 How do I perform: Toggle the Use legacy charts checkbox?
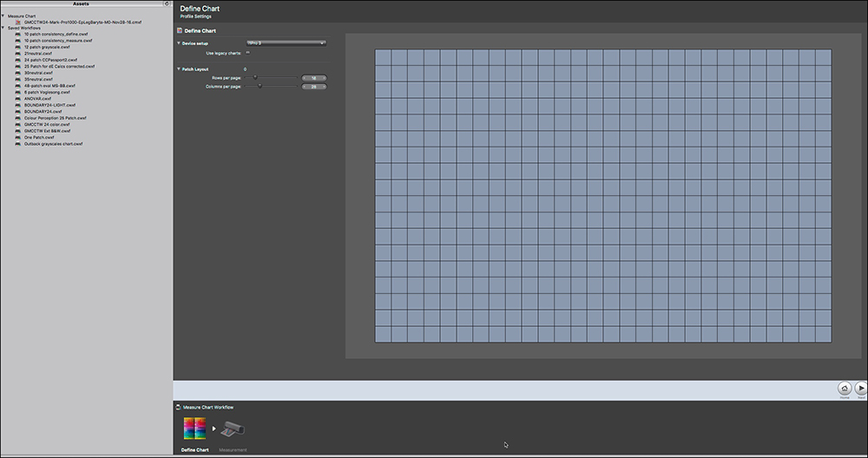coord(247,53)
